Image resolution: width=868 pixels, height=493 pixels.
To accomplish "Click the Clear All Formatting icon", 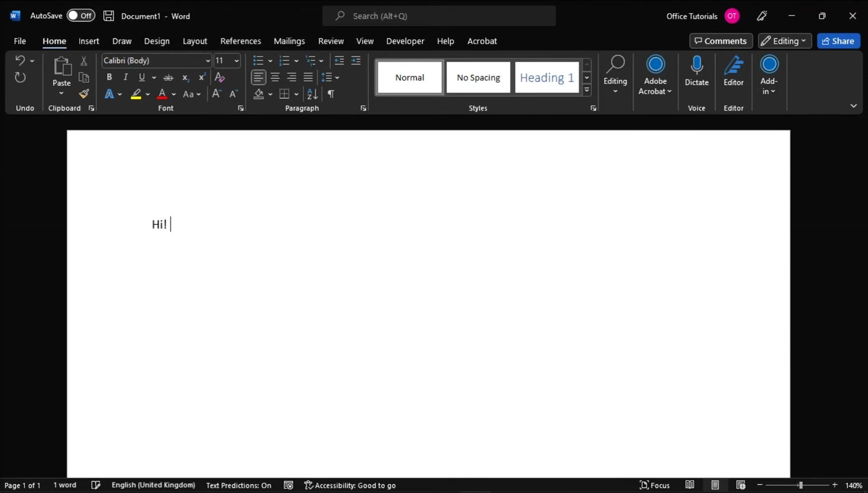I will coord(220,77).
